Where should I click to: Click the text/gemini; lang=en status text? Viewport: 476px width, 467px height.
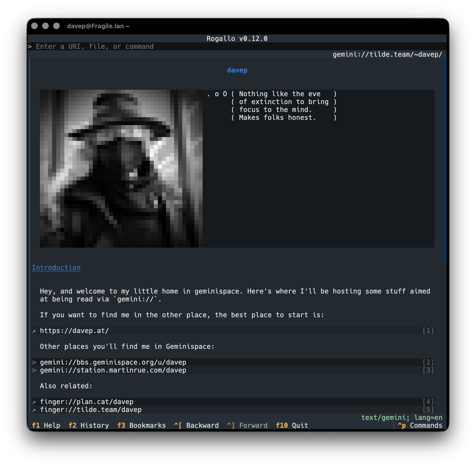402,417
